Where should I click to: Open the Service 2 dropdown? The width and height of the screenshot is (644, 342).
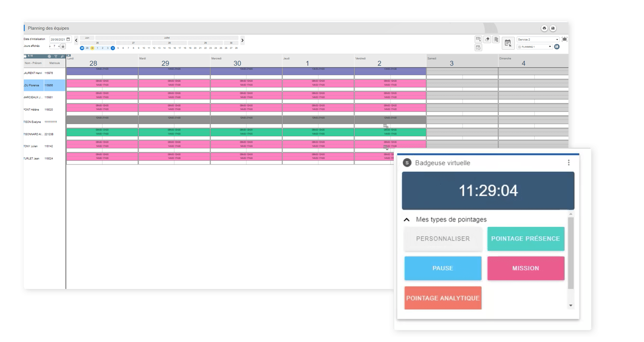point(538,39)
